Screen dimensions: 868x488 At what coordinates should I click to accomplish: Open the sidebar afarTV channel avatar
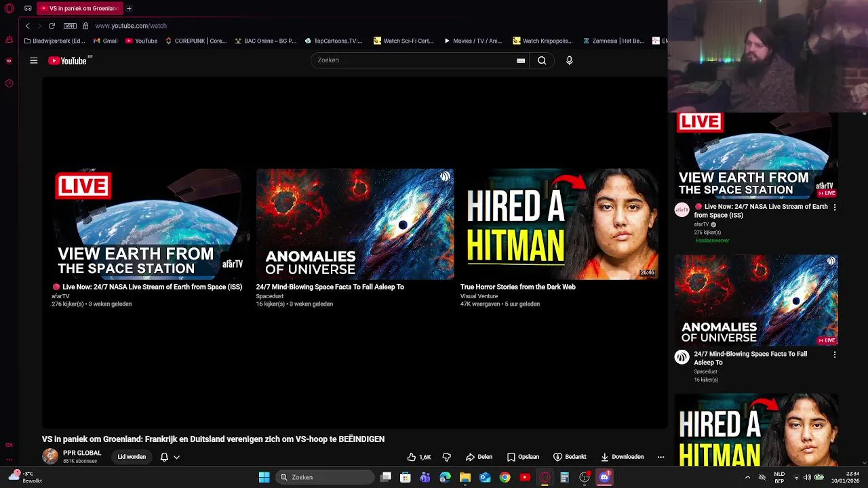coord(682,209)
